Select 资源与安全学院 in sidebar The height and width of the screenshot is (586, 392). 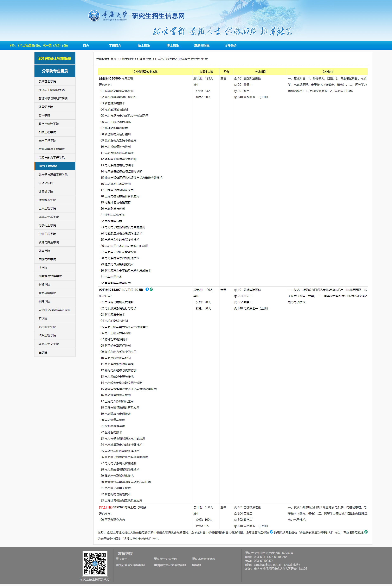point(55,242)
